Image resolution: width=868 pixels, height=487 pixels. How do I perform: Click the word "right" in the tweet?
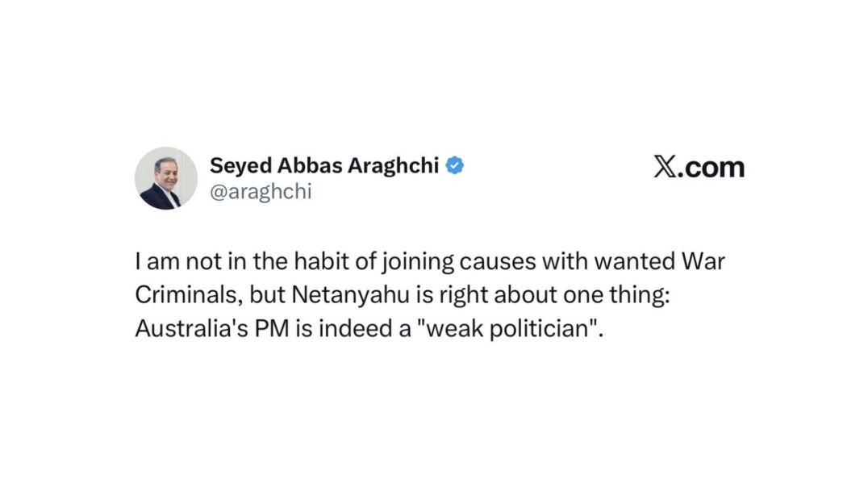463,296
